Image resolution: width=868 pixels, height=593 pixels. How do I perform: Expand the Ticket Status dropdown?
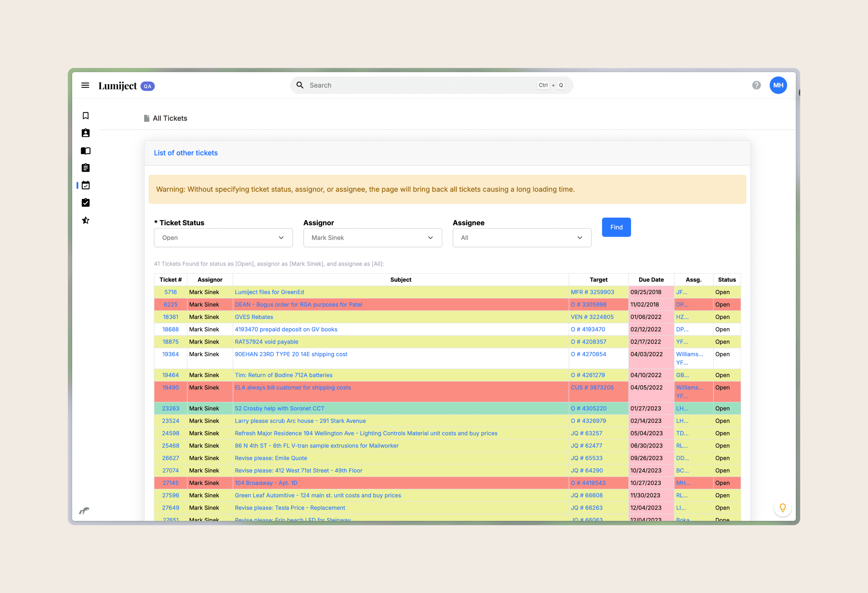[223, 238]
